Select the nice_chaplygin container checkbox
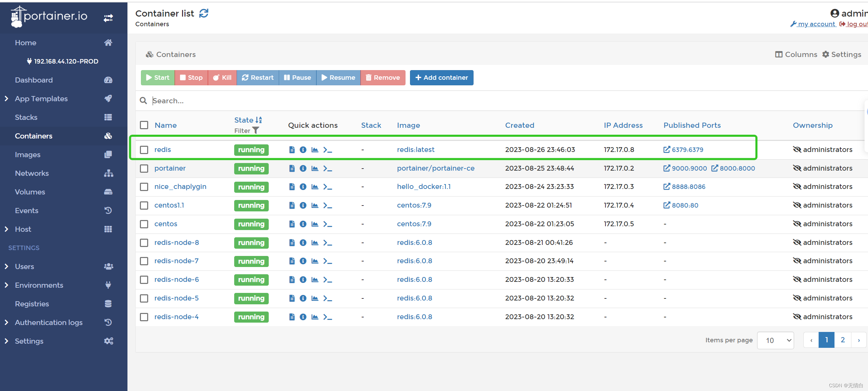The width and height of the screenshot is (868, 391). (144, 187)
